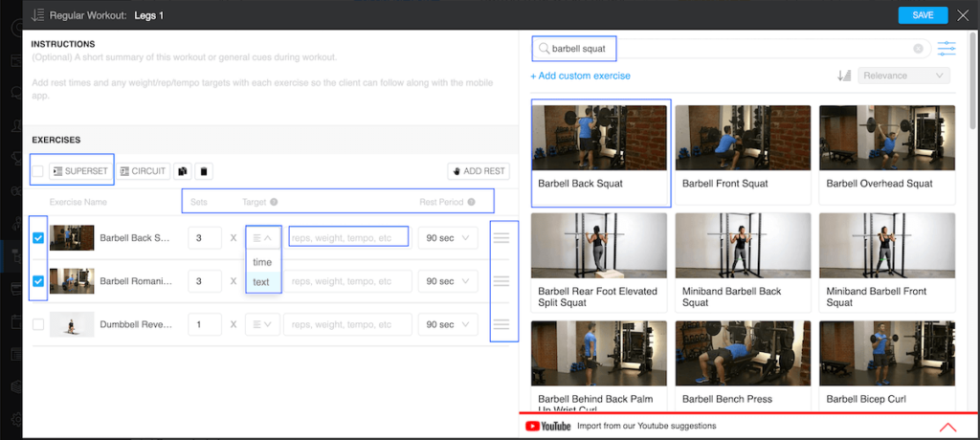Uncheck the Barbell Romanian exercise checkbox

[x=37, y=281]
